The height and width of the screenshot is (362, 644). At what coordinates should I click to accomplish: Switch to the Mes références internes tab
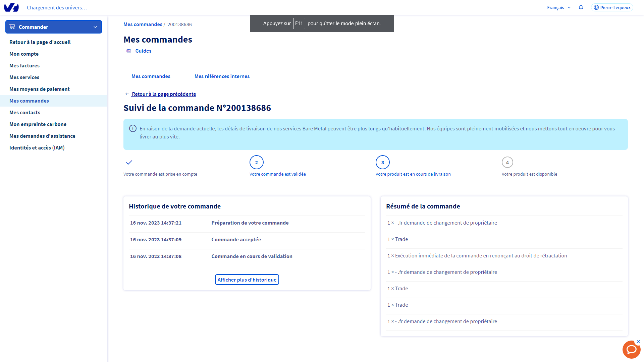point(222,76)
